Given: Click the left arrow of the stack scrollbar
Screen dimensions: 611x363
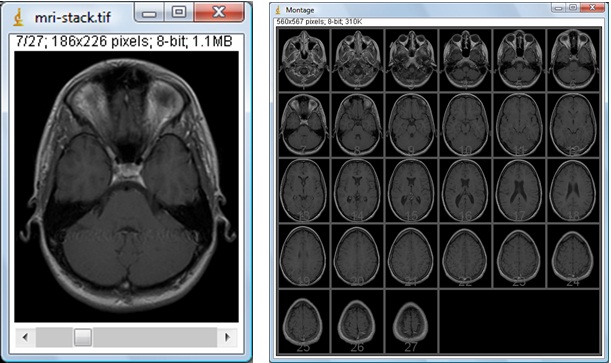Looking at the screenshot, I should click(25, 337).
